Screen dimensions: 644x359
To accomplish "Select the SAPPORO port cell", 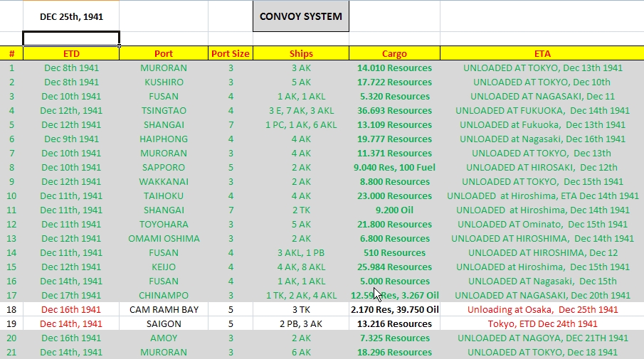I will click(164, 167).
